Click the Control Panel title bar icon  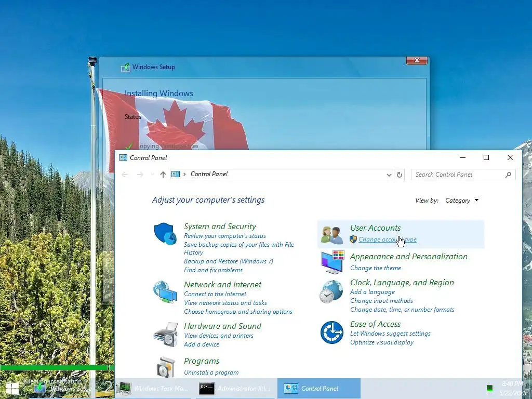123,157
